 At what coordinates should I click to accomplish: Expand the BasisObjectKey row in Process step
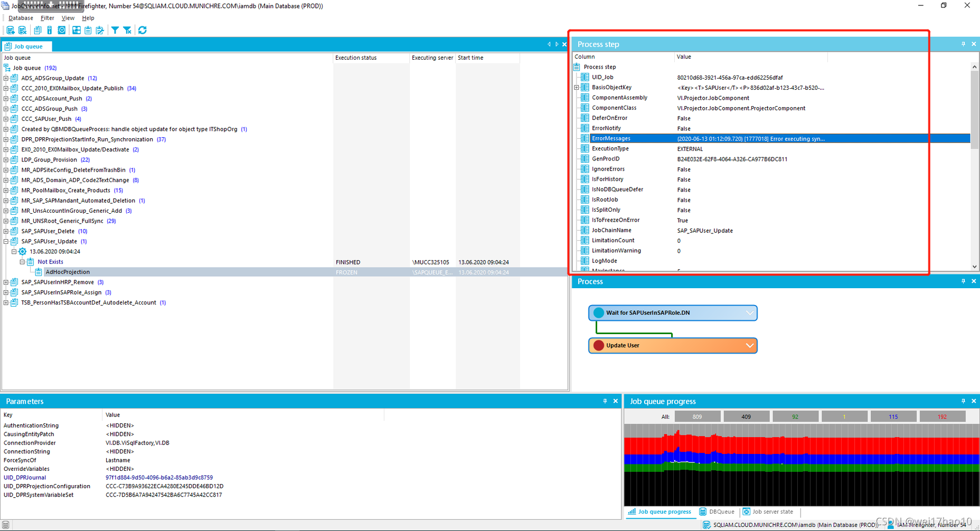click(577, 88)
